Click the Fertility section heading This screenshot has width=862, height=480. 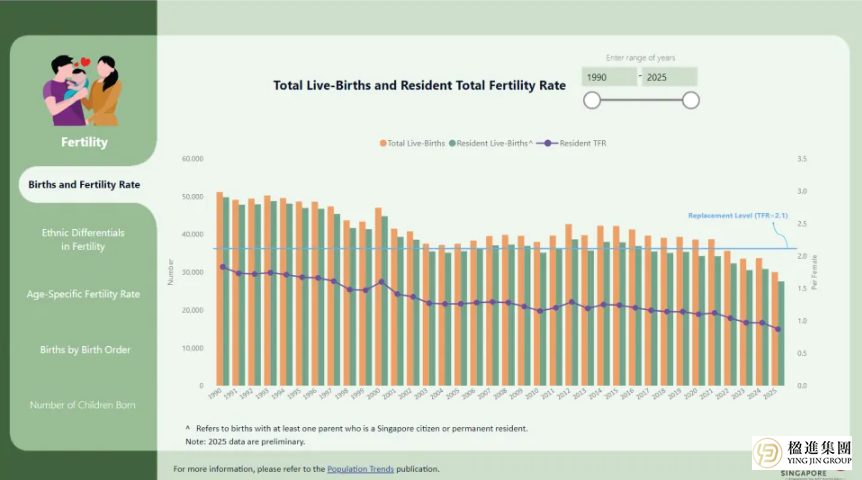pos(84,142)
